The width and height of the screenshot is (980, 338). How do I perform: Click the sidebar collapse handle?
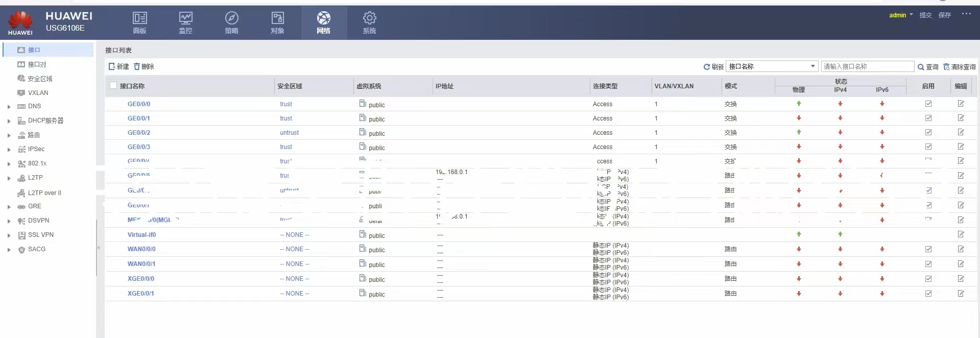coord(98,248)
